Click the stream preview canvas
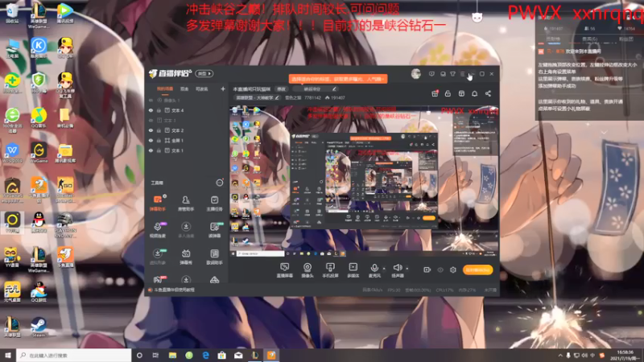 tap(364, 182)
